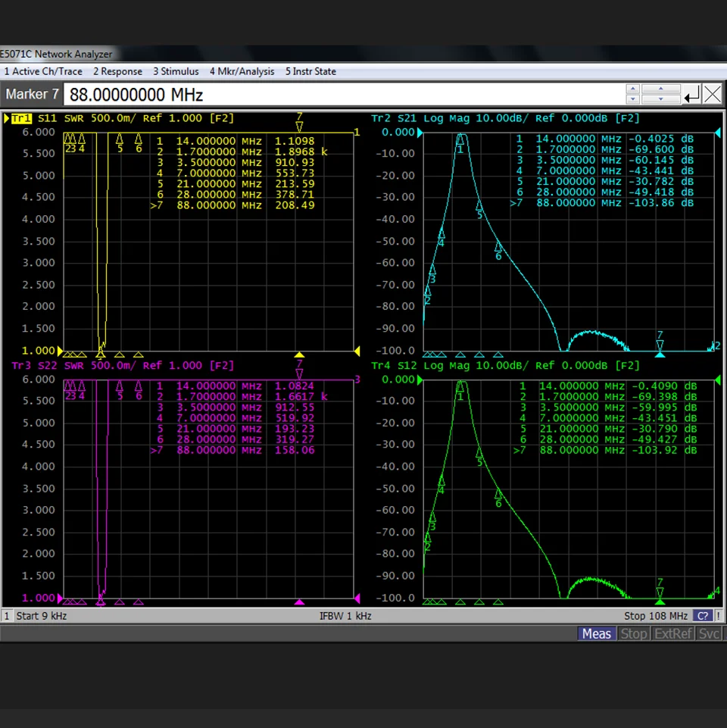Click the Meas status indicator
Image resolution: width=727 pixels, height=728 pixels.
597,634
